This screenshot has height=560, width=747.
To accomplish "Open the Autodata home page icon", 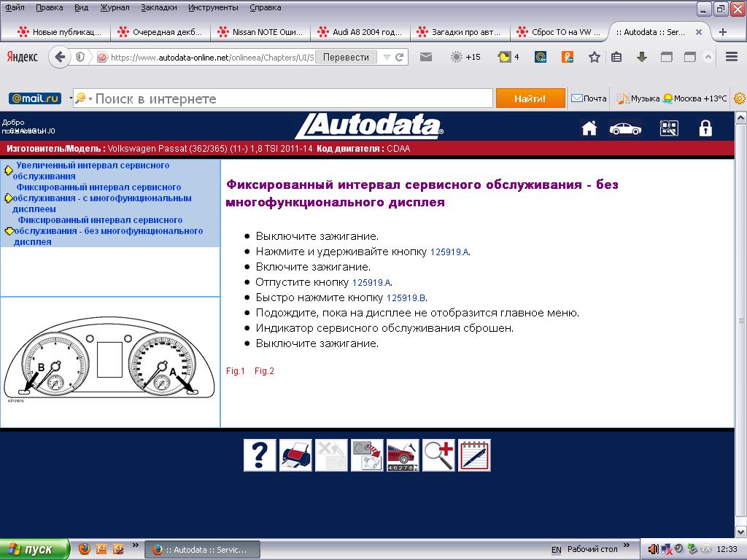I will [x=589, y=128].
